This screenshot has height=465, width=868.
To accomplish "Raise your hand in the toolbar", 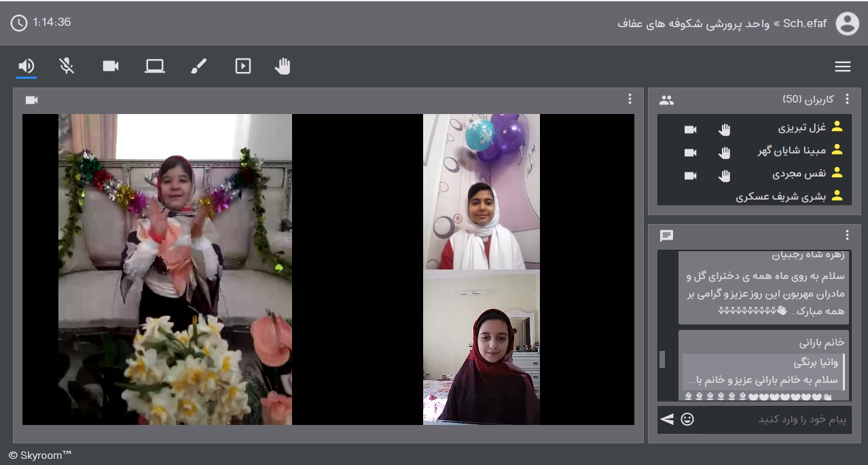I will pyautogui.click(x=283, y=66).
